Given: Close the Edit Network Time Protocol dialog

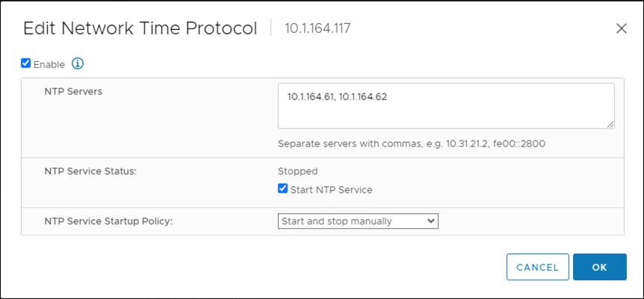Looking at the screenshot, I should click(x=621, y=28).
